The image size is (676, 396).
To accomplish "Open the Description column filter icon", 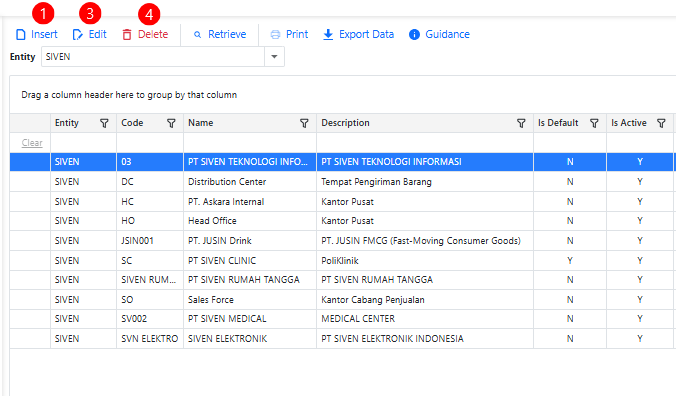I will coord(521,123).
